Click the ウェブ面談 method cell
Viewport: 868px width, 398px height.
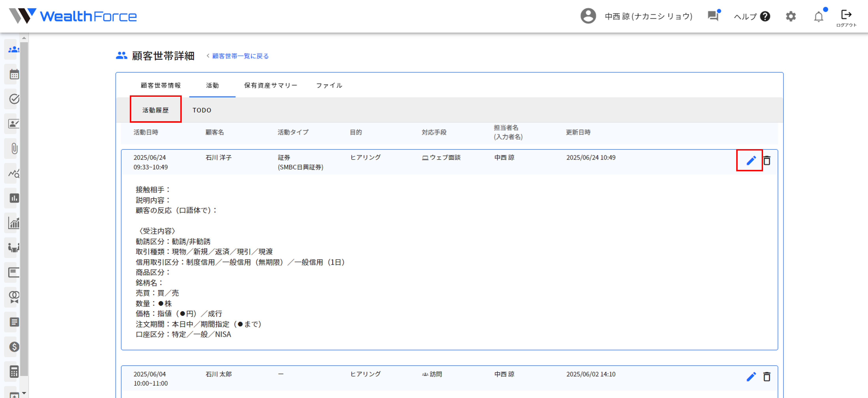click(441, 157)
